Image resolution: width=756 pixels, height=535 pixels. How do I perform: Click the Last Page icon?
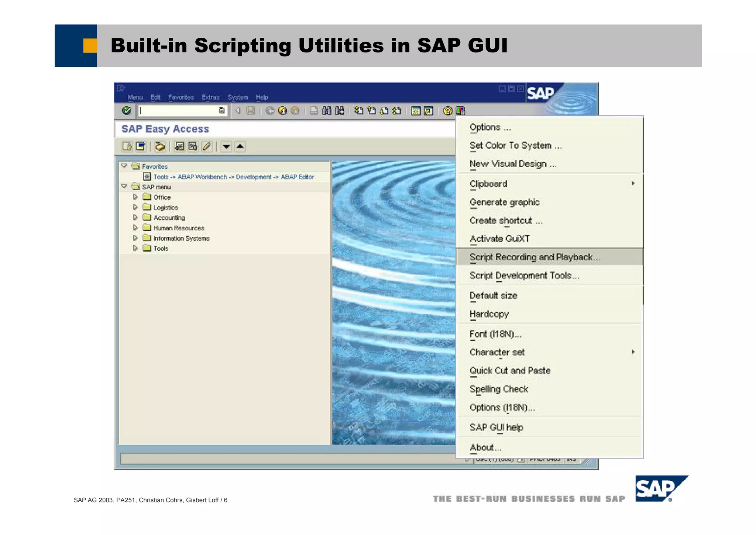pyautogui.click(x=396, y=110)
